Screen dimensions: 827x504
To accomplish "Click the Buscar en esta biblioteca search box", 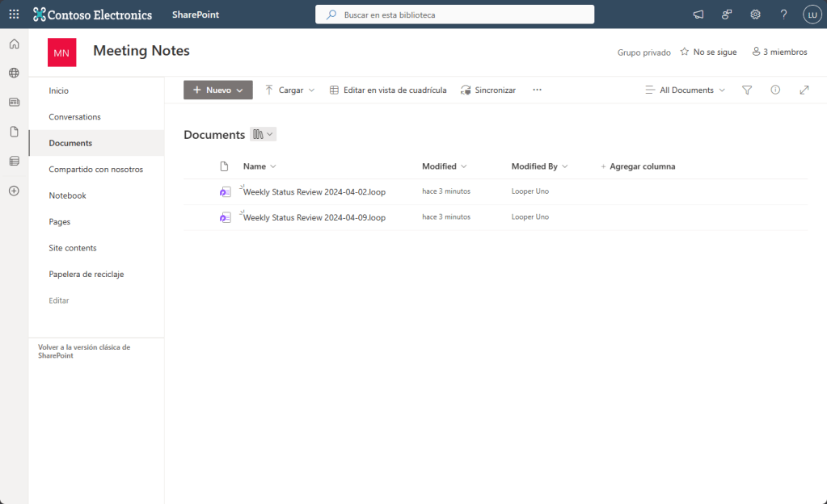I will coord(461,15).
